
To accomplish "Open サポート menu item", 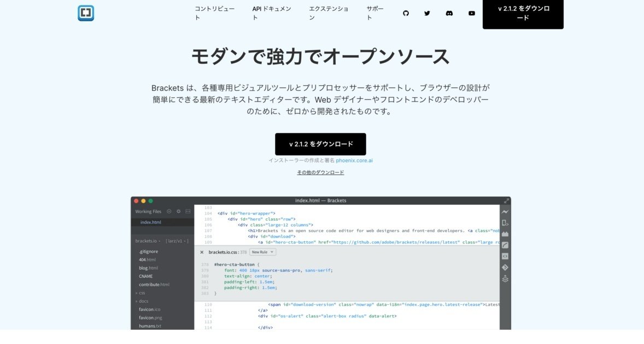I will pyautogui.click(x=375, y=13).
